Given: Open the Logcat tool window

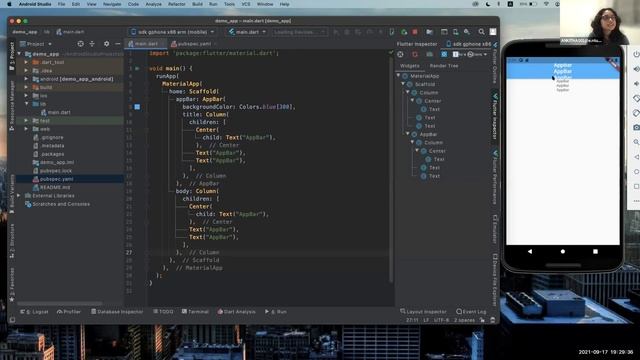Looking at the screenshot, I should coord(34,311).
